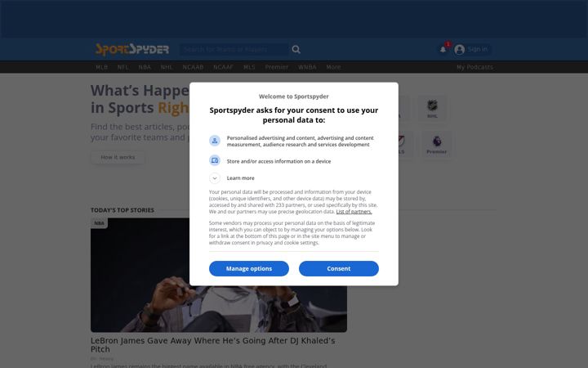Open the NHL nav item
Screen dimensions: 588x368
[167, 67]
